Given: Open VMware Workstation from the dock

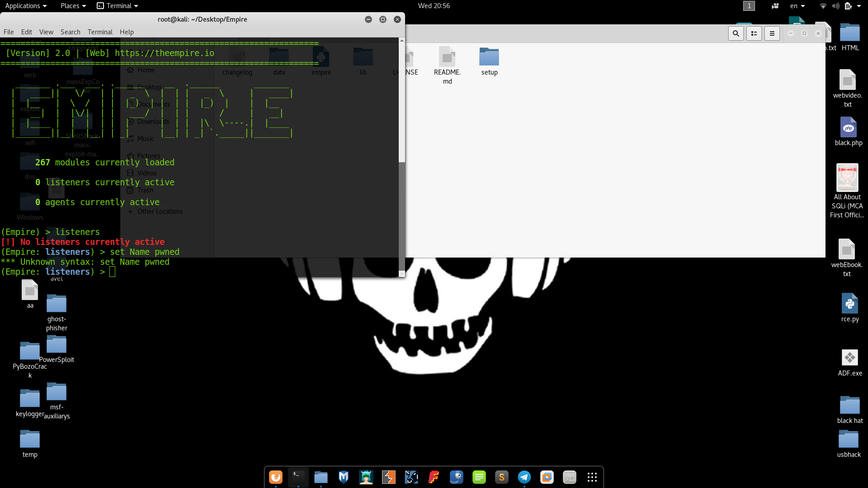Looking at the screenshot, I should tap(547, 477).
